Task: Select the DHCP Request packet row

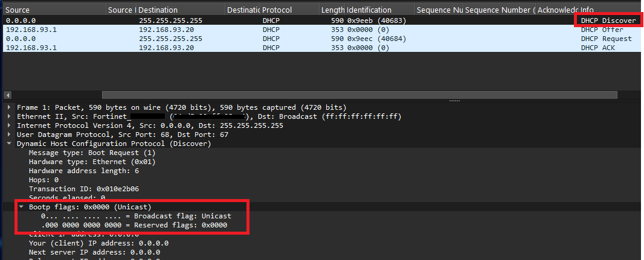Action: (x=322, y=39)
